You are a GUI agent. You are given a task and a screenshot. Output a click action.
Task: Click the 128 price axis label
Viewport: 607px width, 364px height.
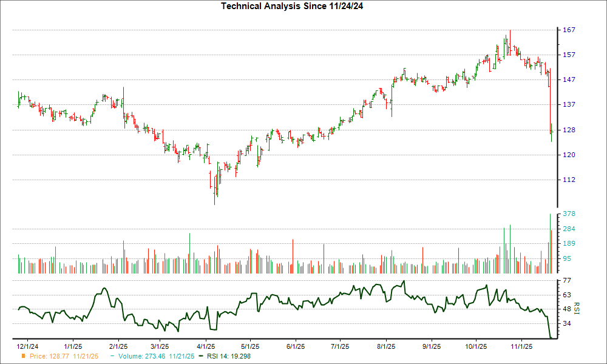[x=569, y=130]
